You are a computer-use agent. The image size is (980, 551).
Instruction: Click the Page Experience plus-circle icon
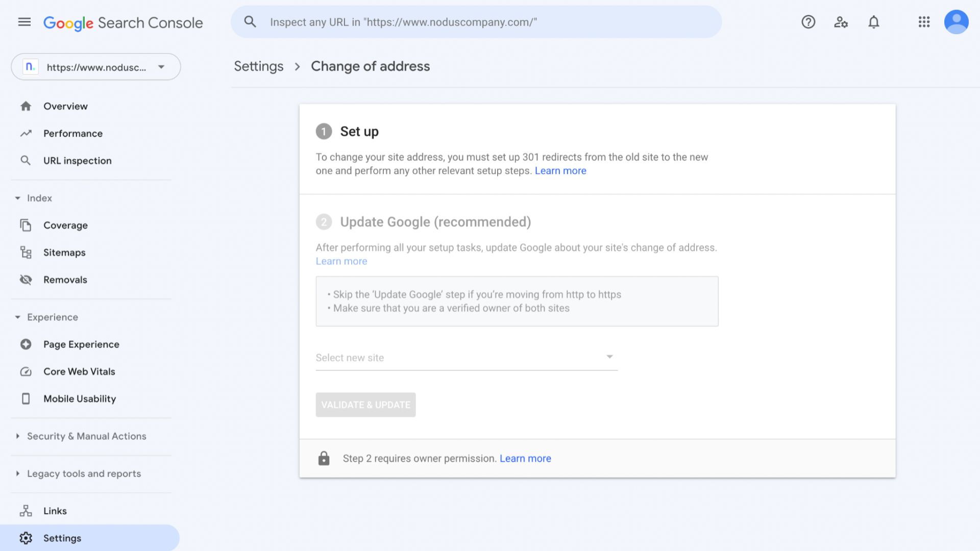click(x=26, y=344)
